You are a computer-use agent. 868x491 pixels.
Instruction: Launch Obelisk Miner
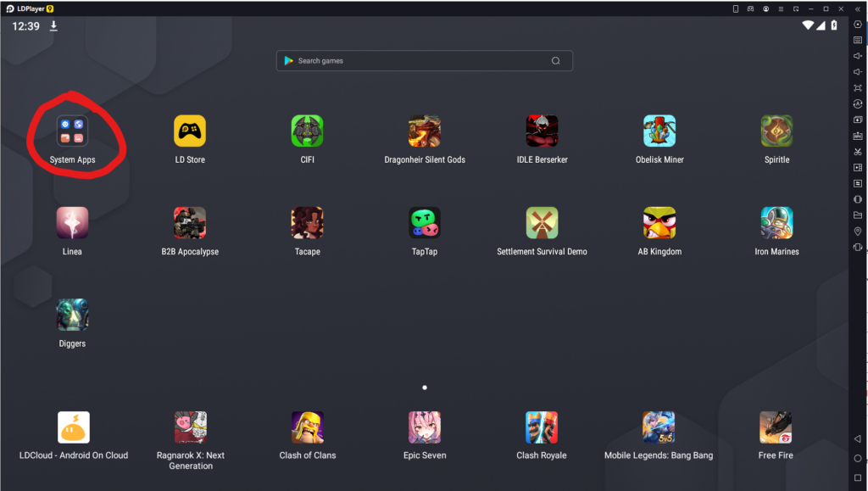(659, 131)
